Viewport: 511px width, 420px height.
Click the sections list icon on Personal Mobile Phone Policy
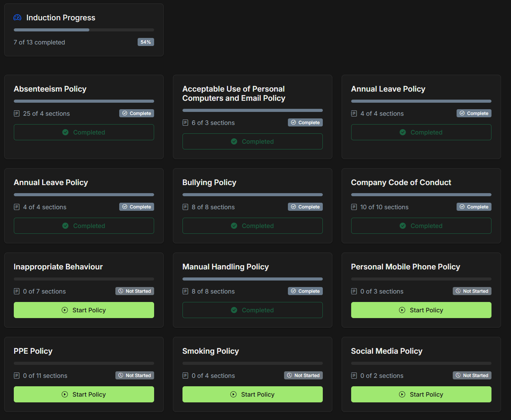pyautogui.click(x=354, y=291)
